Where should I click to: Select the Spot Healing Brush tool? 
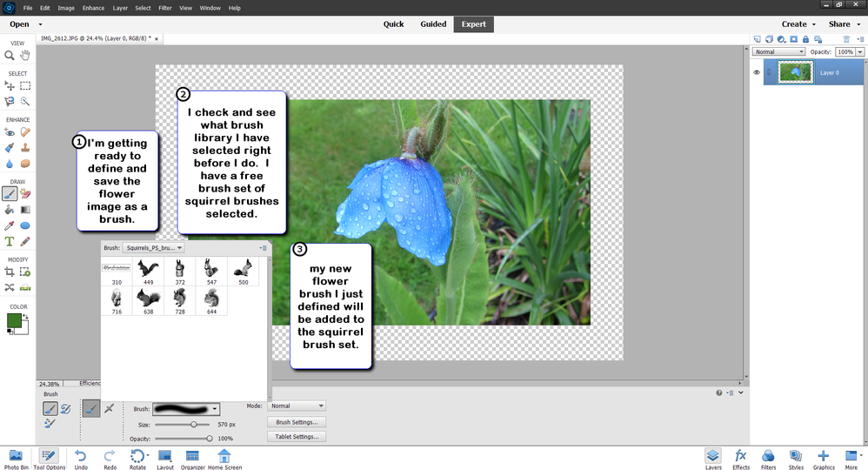click(x=25, y=132)
